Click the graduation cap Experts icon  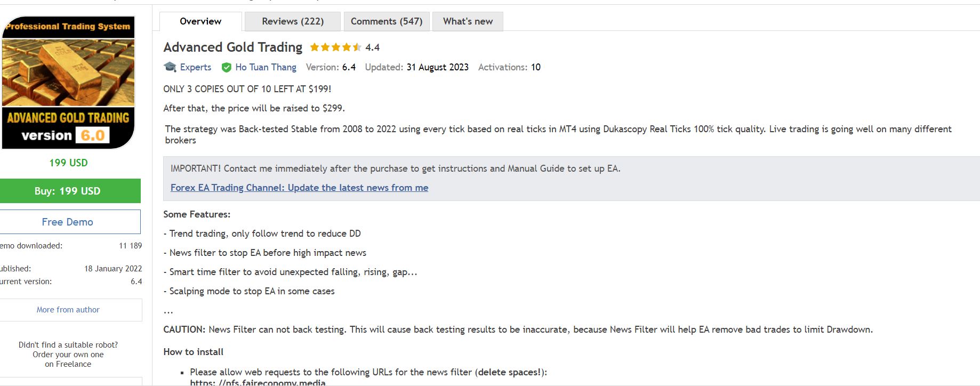(170, 67)
